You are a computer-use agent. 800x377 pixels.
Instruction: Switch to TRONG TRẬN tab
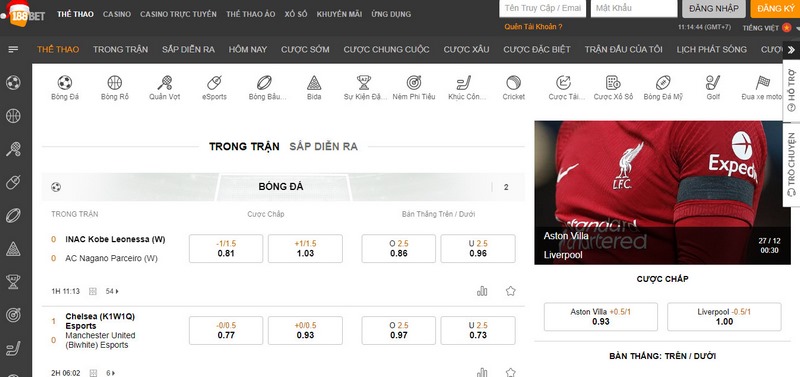point(244,147)
